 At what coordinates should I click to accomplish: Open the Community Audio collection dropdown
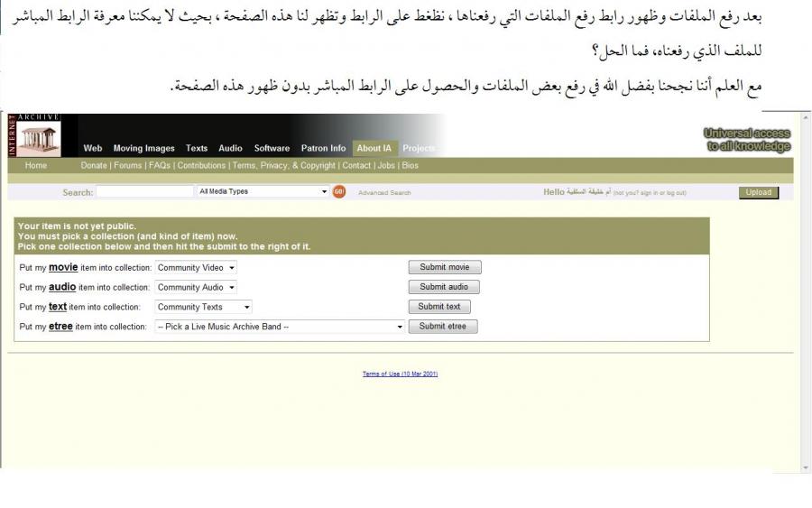[196, 287]
